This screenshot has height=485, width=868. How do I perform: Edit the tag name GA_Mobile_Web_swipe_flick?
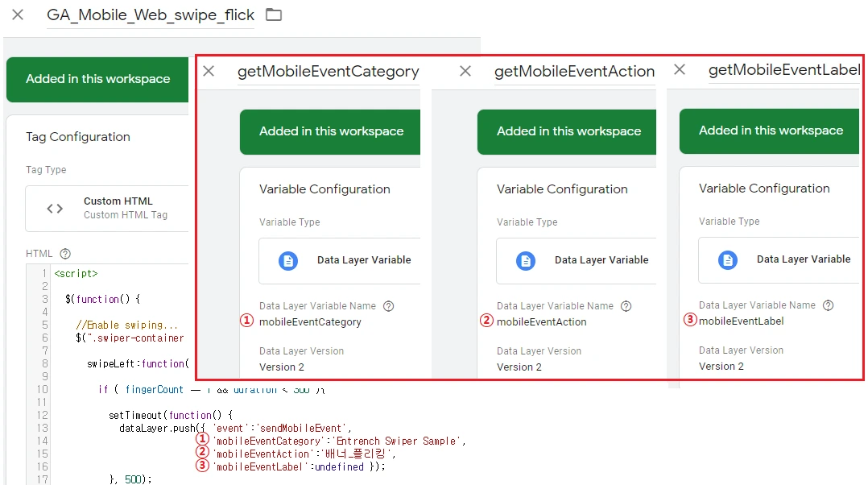click(151, 15)
